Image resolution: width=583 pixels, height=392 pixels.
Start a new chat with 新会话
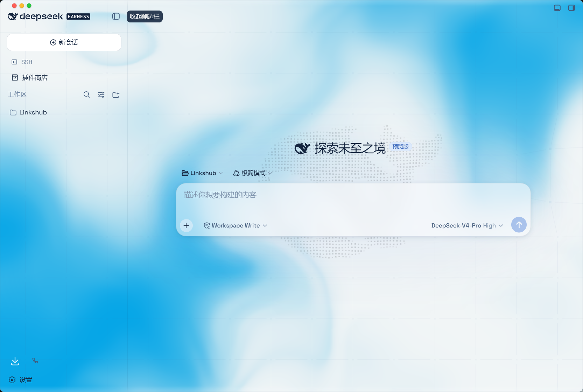(x=64, y=42)
